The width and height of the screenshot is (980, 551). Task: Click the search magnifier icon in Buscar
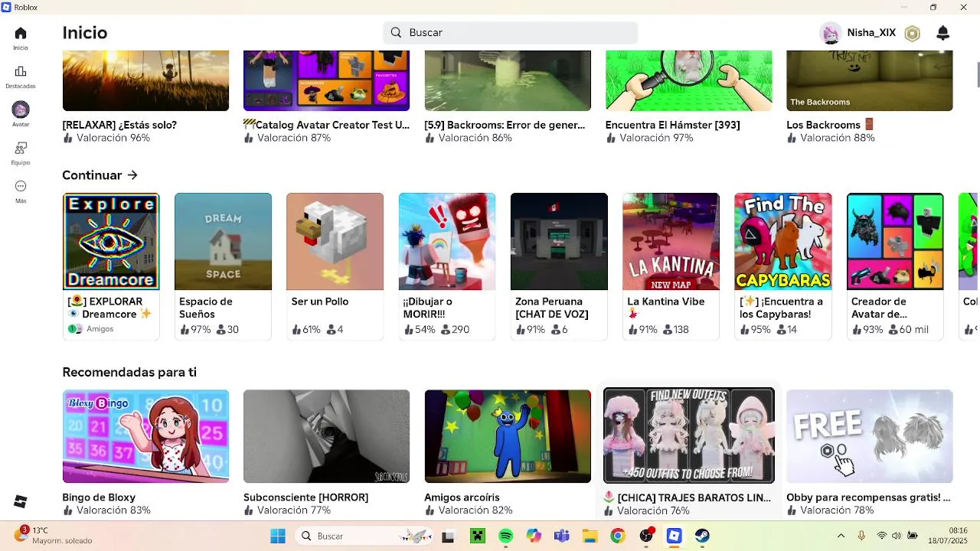point(396,32)
